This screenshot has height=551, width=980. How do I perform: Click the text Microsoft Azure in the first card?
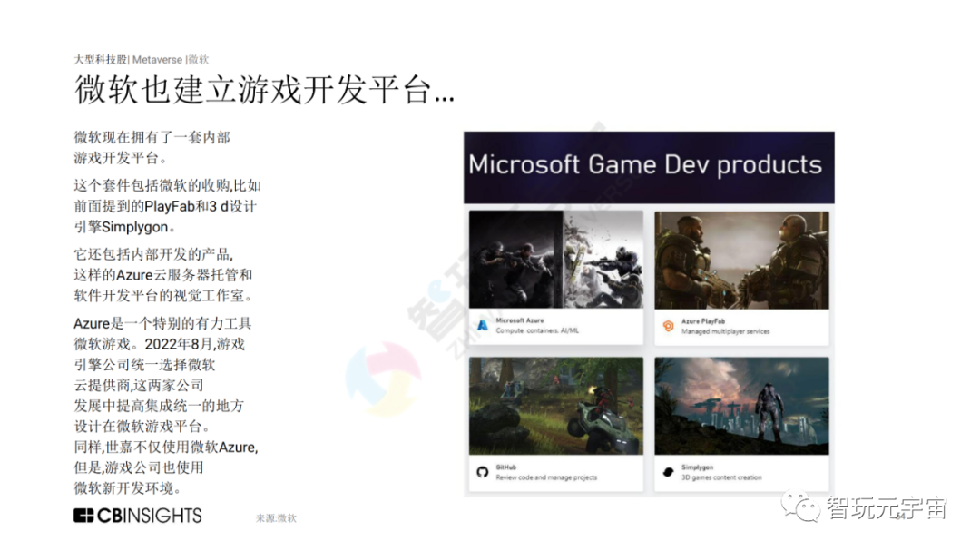(519, 320)
